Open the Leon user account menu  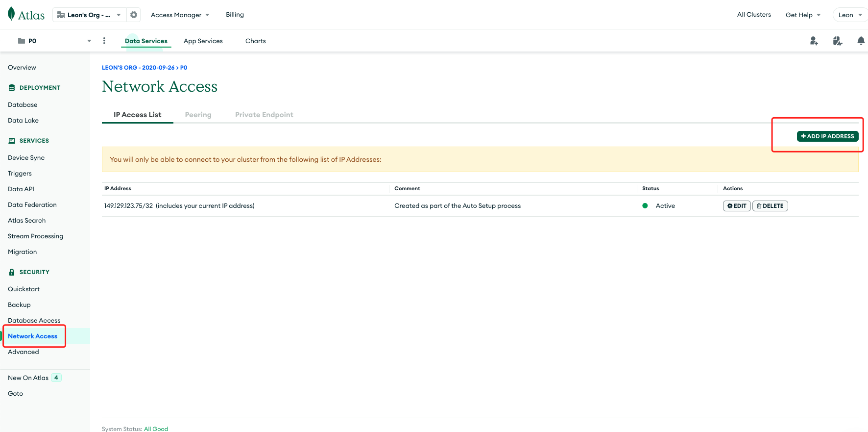point(850,15)
